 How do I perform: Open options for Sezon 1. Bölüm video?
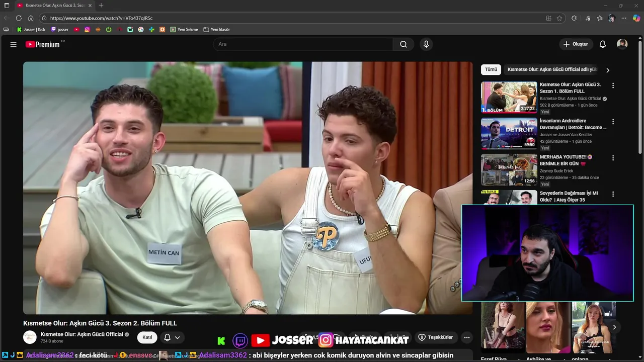[613, 85]
